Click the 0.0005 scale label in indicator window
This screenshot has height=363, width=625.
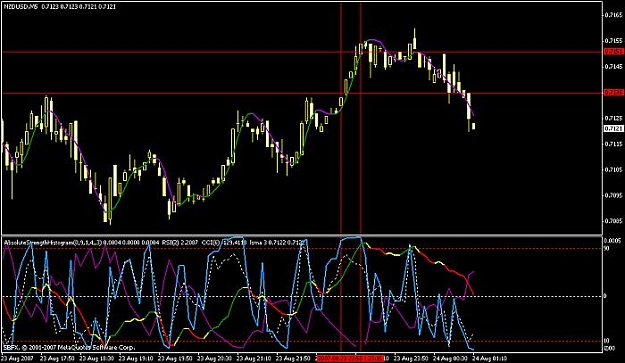(x=612, y=241)
